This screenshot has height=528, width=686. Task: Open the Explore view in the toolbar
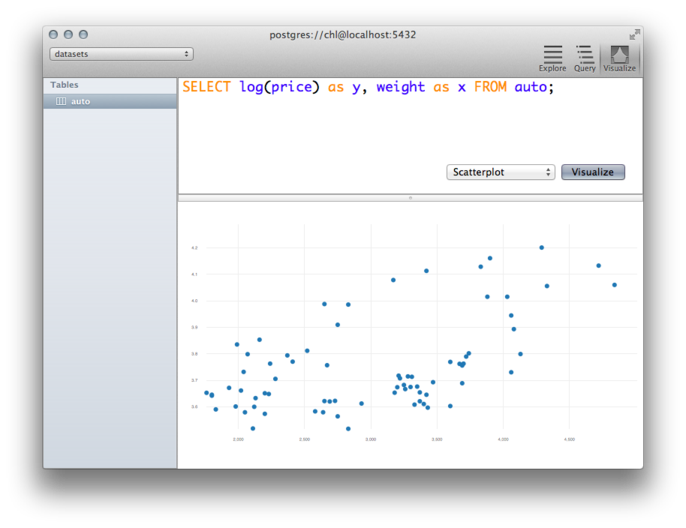tap(552, 58)
